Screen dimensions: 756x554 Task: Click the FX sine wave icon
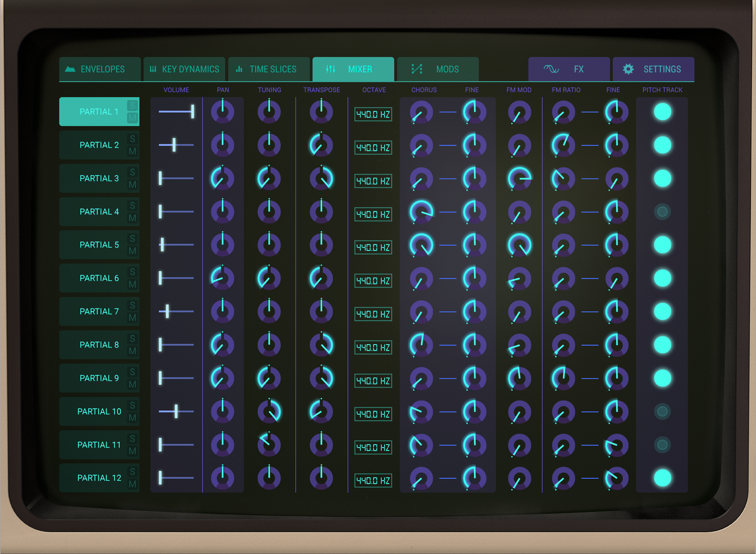point(551,69)
